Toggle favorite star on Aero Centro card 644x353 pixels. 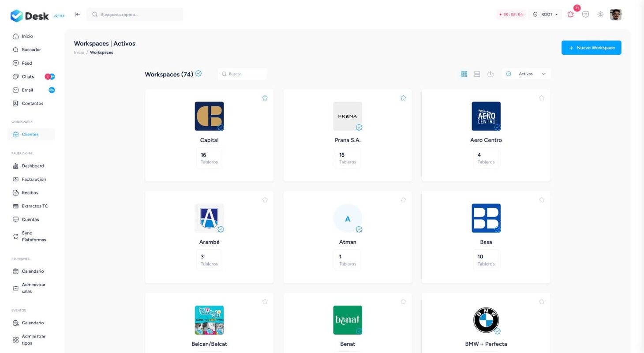click(542, 98)
